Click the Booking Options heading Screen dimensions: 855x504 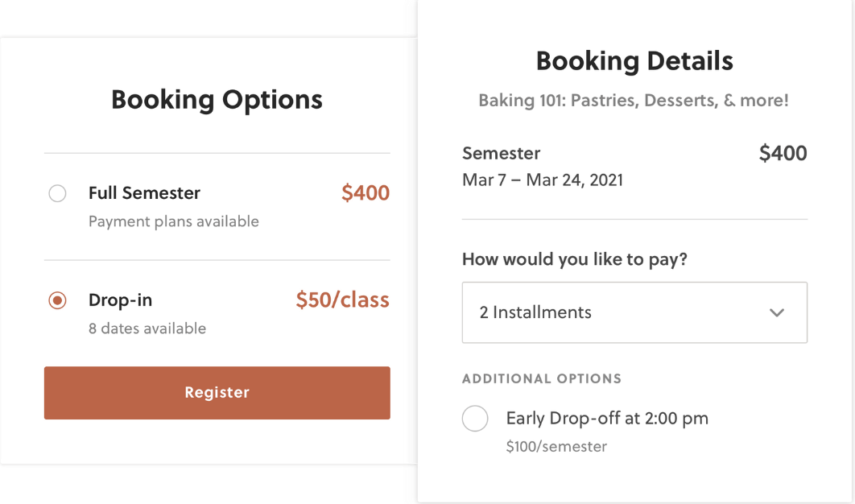[217, 100]
